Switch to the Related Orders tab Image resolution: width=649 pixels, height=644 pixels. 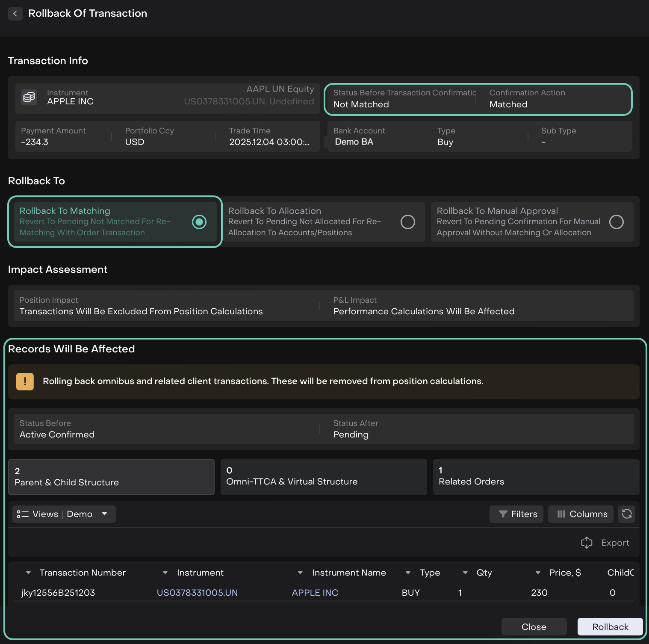(536, 477)
